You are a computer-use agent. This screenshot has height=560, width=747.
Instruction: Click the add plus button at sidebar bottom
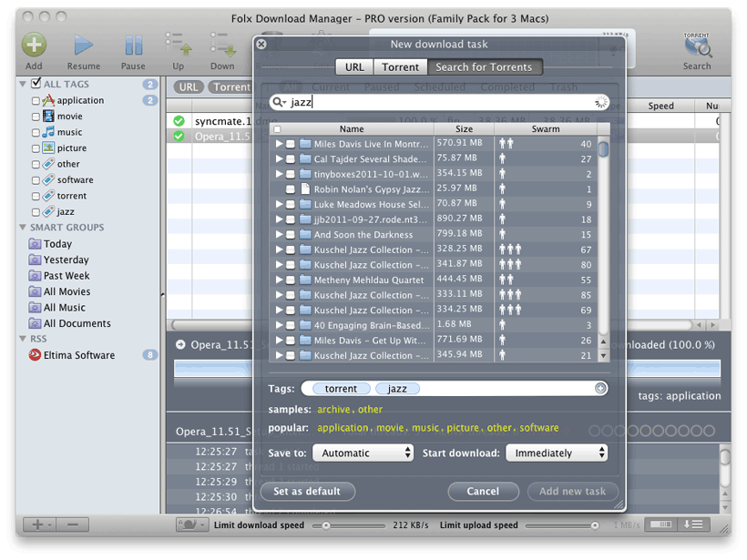click(40, 524)
